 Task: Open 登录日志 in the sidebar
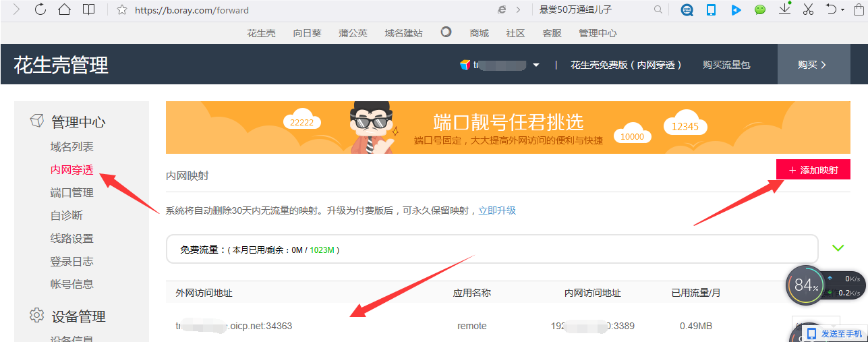72,262
